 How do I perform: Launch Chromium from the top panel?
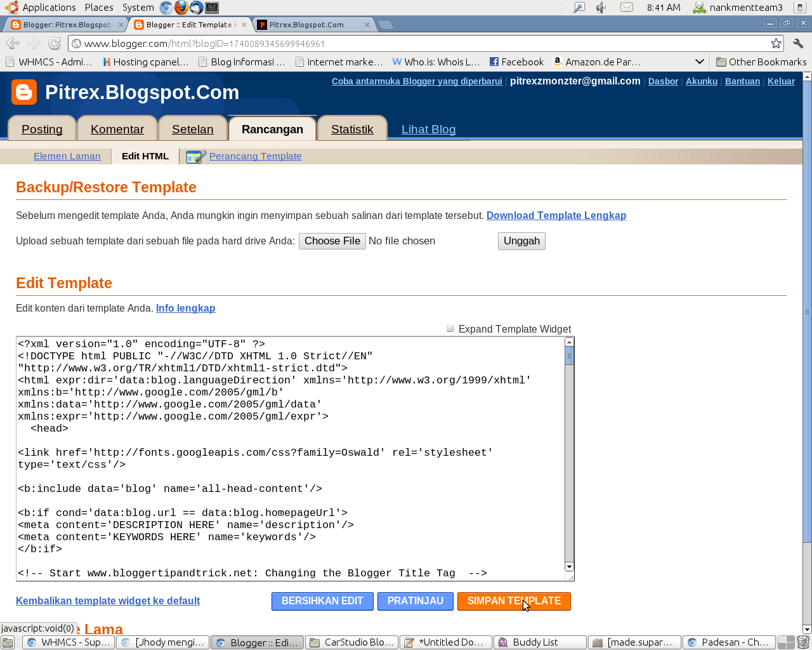click(166, 8)
